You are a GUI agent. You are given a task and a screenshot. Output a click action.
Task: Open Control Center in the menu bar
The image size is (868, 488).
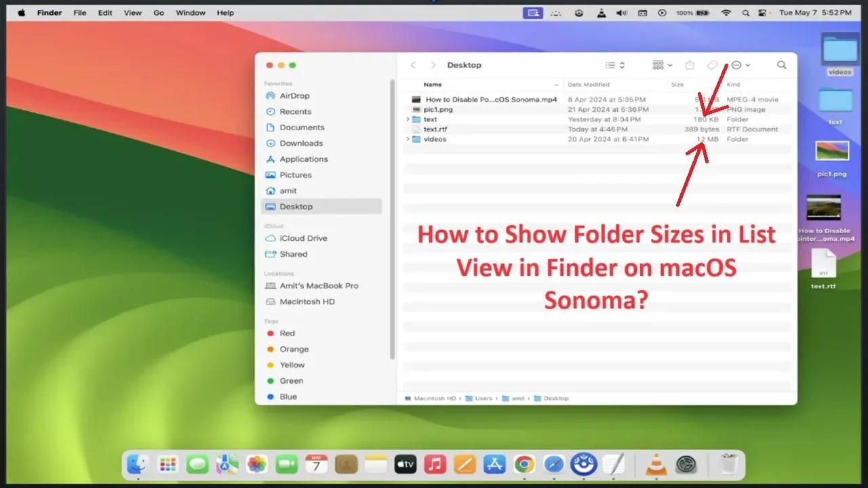coord(763,13)
